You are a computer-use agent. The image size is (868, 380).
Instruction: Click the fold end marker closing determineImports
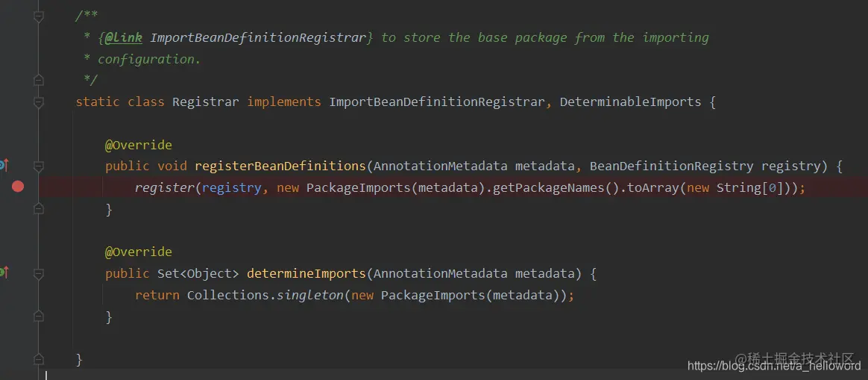[38, 317]
